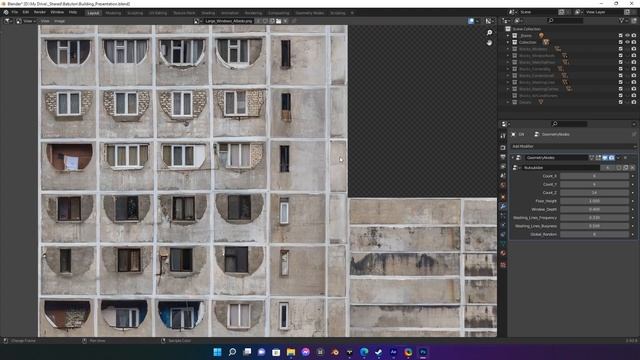
Task: Adjust the Floor_Height value slider
Action: pyautogui.click(x=594, y=201)
